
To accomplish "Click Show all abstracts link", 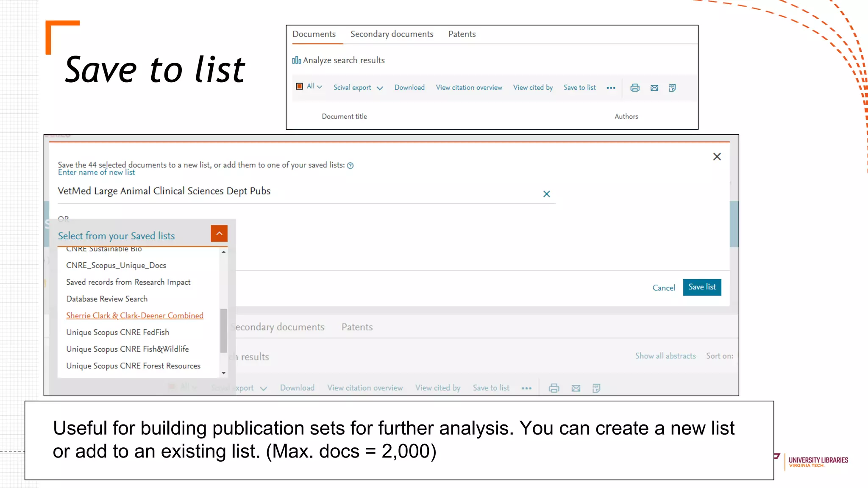I will 665,356.
